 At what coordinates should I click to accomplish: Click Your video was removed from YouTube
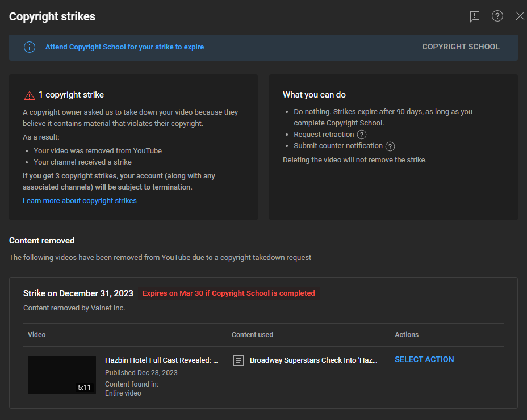pos(98,151)
